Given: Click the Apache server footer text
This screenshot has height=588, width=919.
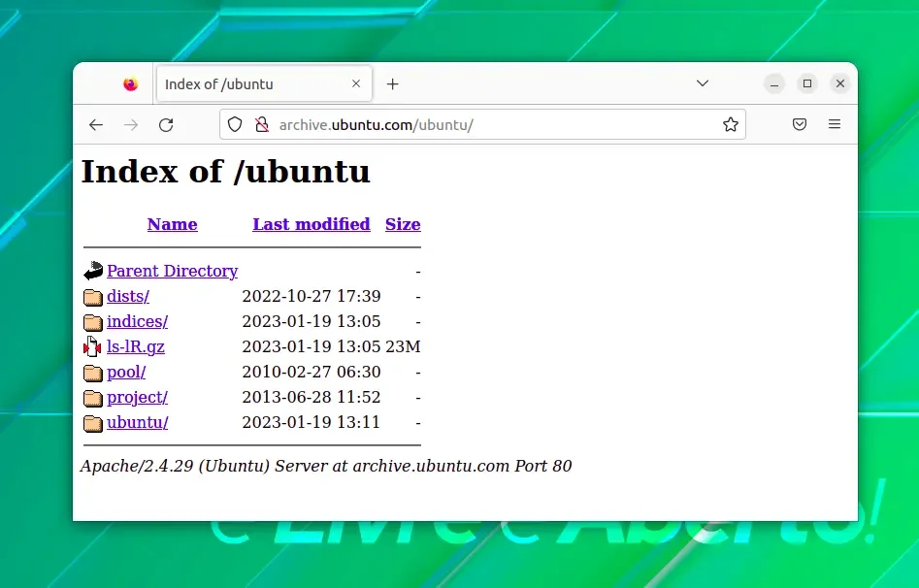Looking at the screenshot, I should [x=326, y=466].
